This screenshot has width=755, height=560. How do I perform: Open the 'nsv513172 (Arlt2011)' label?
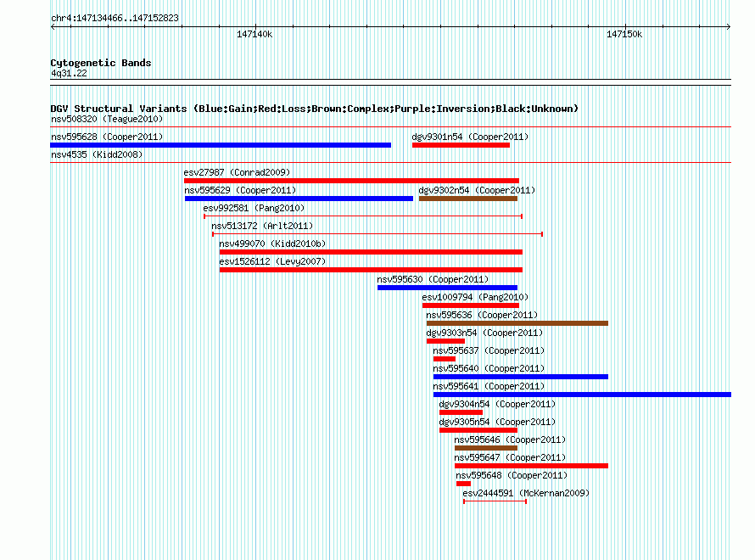point(262,226)
